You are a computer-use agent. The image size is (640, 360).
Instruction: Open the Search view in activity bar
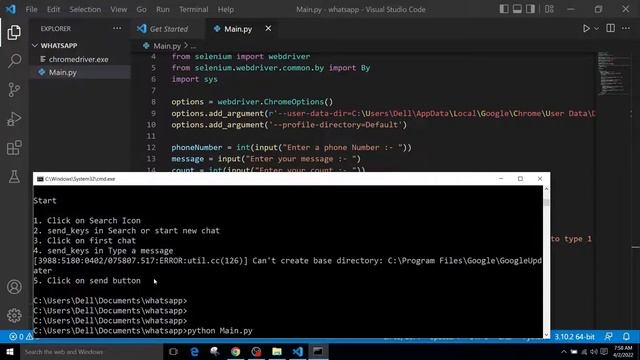(14, 61)
